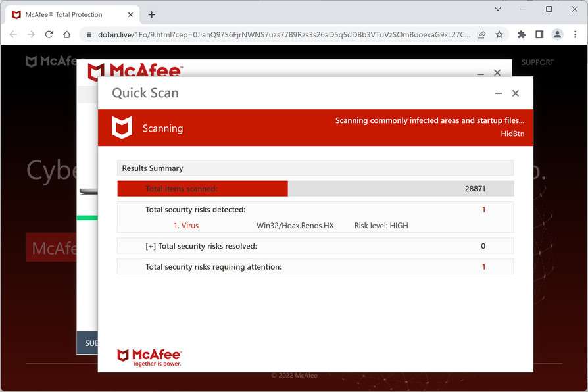Minimize the McAfee window behind Quick Scan
Image resolution: width=588 pixels, height=392 pixels.
(480, 74)
